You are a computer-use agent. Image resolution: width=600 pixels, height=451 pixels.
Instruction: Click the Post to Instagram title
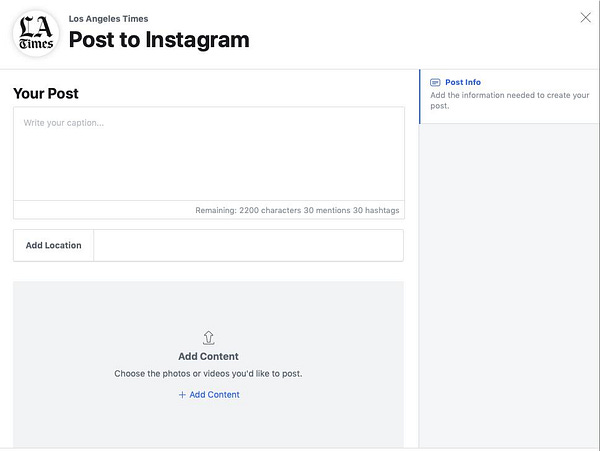pyautogui.click(x=159, y=40)
